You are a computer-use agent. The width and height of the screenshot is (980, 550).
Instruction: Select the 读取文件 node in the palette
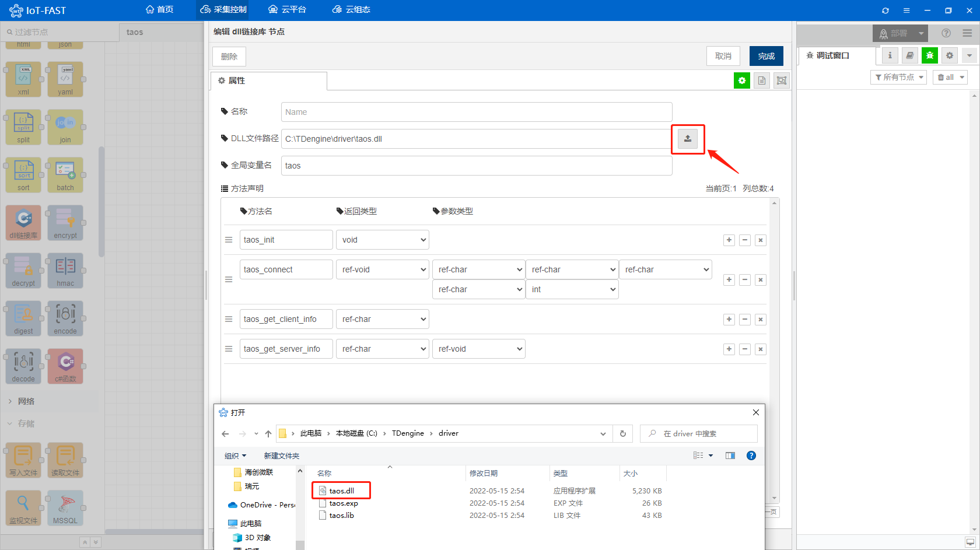pos(65,460)
